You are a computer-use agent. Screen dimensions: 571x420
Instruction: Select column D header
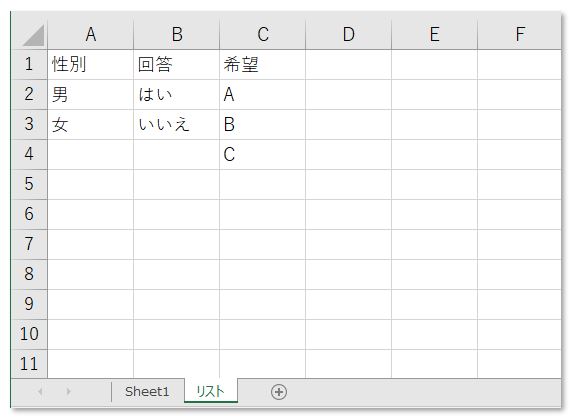coord(348,35)
